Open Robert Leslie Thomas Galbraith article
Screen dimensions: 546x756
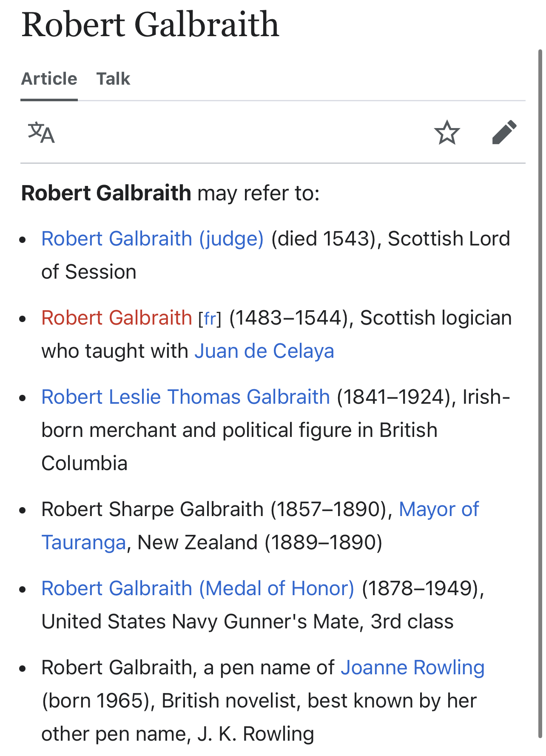(x=186, y=397)
